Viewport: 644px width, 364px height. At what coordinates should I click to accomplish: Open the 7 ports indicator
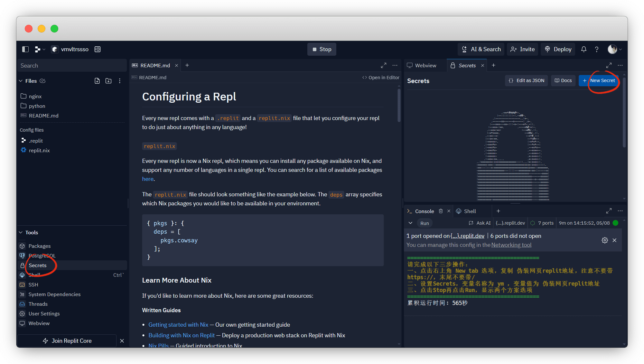pyautogui.click(x=542, y=223)
